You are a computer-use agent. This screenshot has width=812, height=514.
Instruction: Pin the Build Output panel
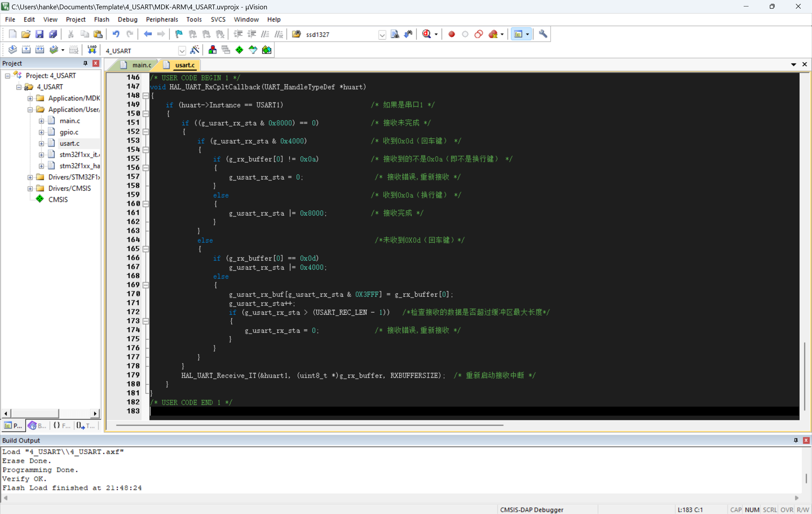click(x=796, y=440)
